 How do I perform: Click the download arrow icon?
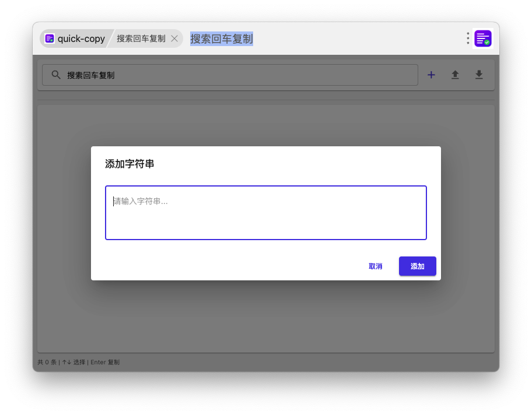(479, 75)
